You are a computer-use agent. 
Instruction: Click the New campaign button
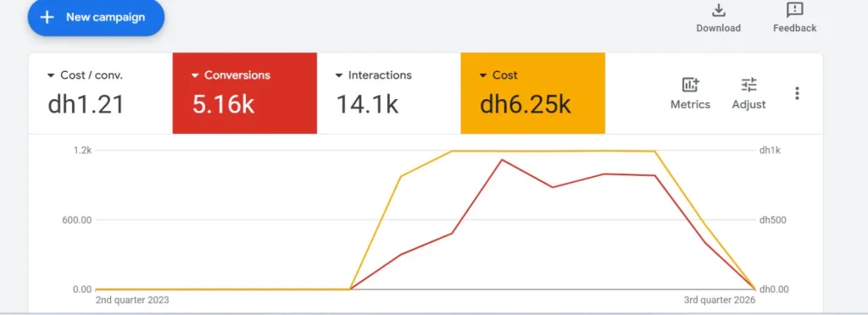[96, 17]
